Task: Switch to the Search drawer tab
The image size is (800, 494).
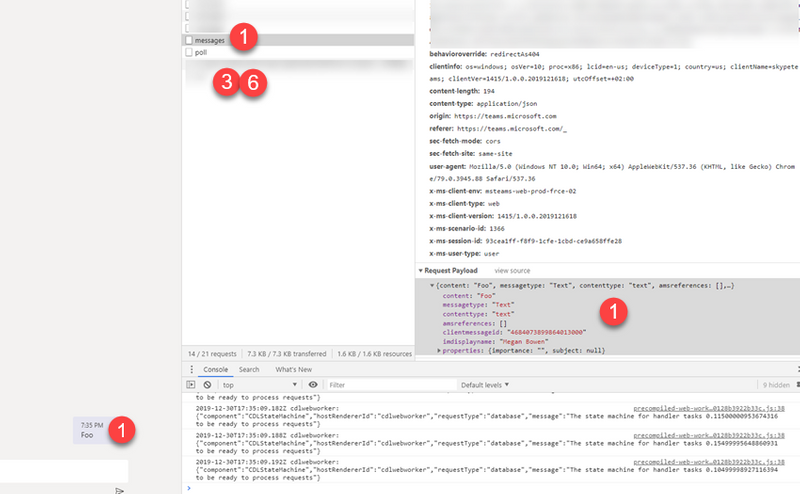Action: coord(249,369)
